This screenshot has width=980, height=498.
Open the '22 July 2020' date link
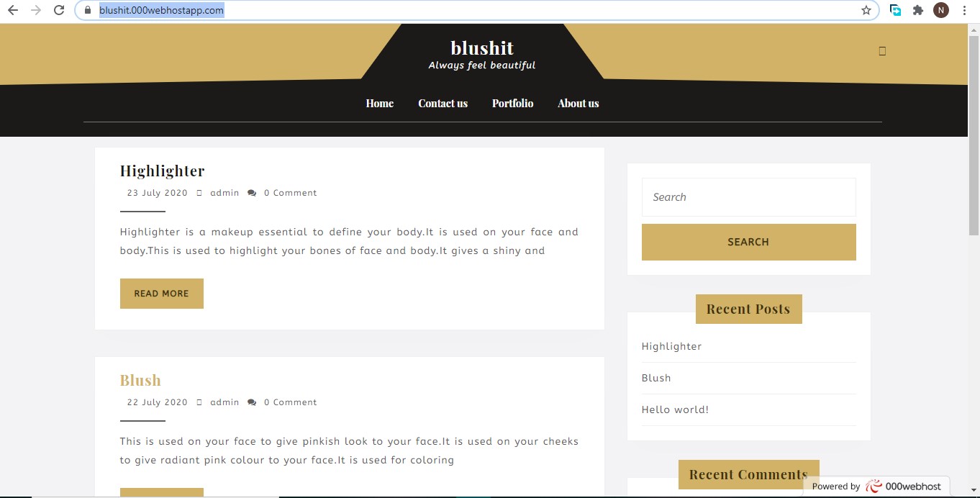pos(157,402)
